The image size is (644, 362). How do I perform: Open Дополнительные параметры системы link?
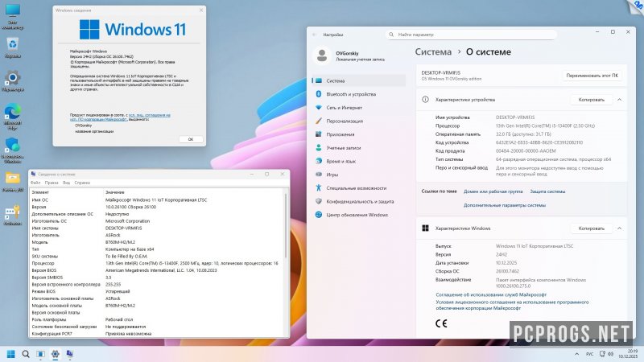505,205
